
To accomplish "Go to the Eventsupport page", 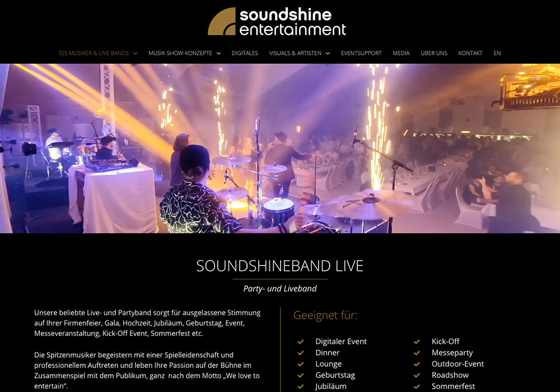I will click(x=361, y=53).
